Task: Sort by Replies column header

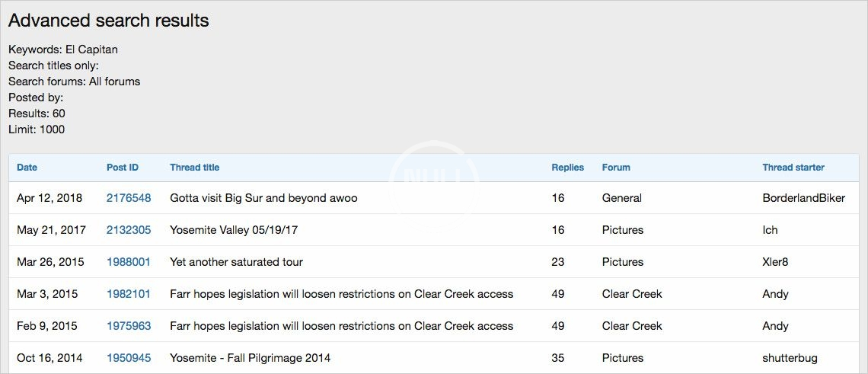Action: tap(567, 168)
